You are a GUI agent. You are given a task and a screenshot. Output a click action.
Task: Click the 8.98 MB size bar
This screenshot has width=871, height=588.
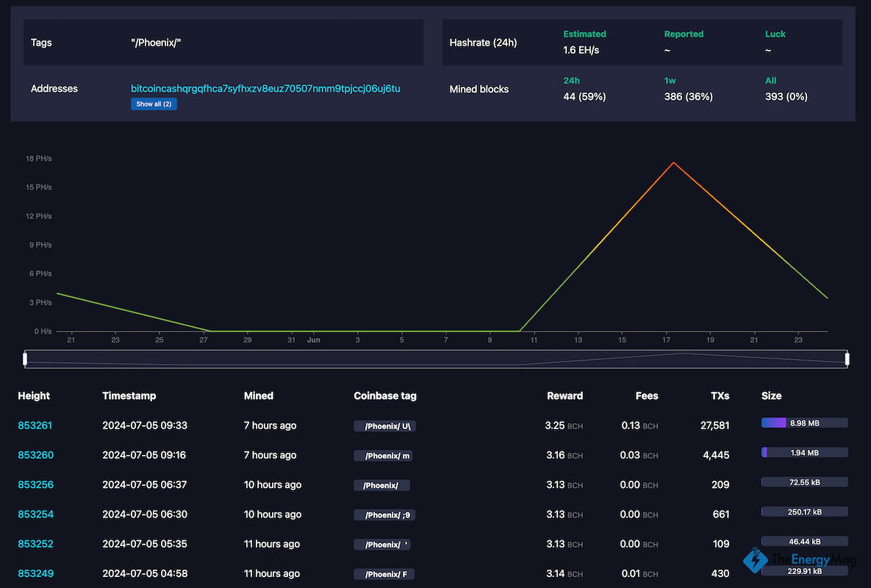[x=804, y=423]
